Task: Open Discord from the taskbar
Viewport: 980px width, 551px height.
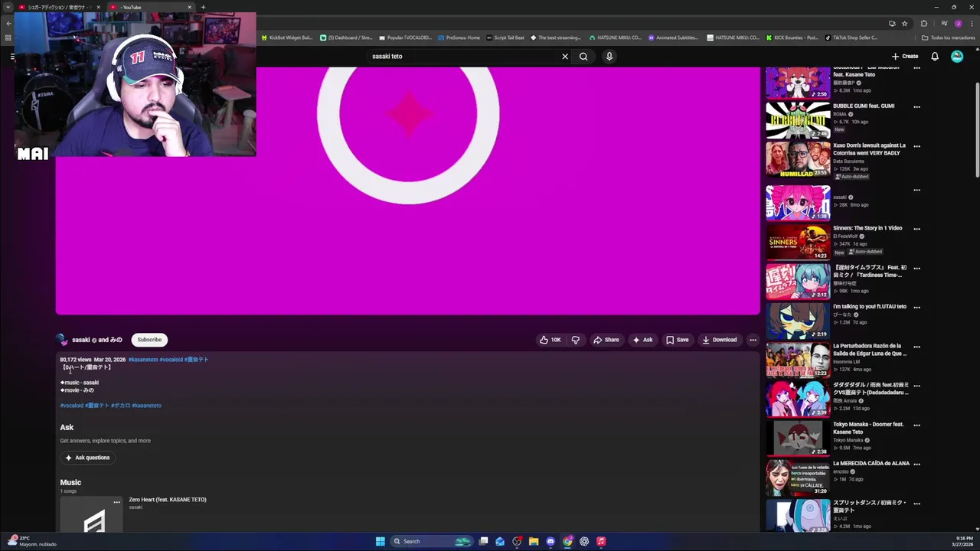Action: pyautogui.click(x=550, y=541)
